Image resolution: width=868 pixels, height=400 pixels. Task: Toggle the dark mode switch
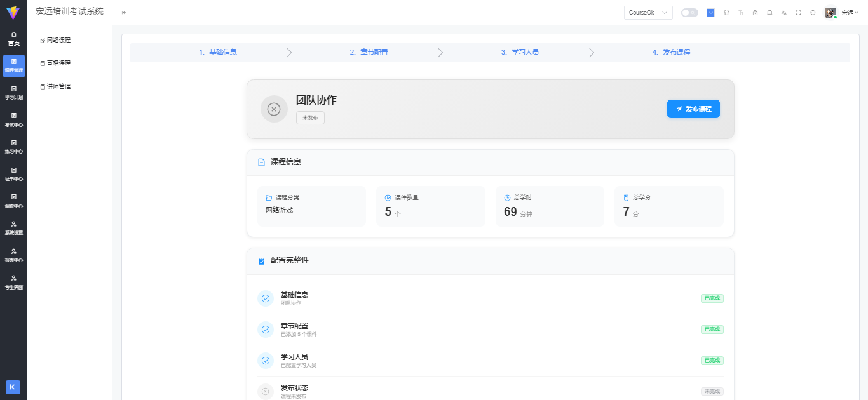[689, 12]
